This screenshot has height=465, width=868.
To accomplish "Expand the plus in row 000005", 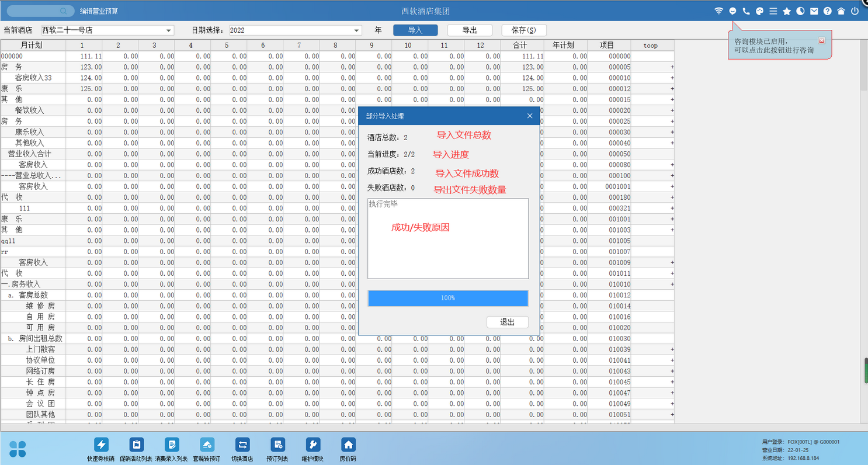I will tap(672, 67).
